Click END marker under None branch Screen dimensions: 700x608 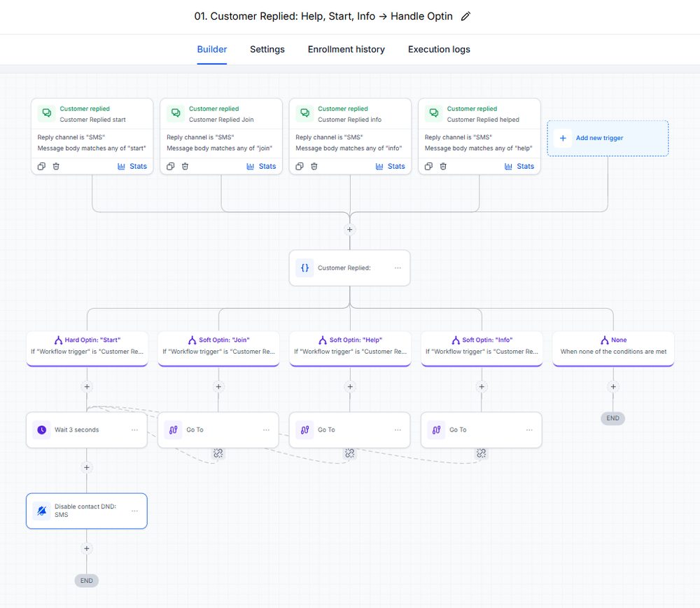click(613, 418)
